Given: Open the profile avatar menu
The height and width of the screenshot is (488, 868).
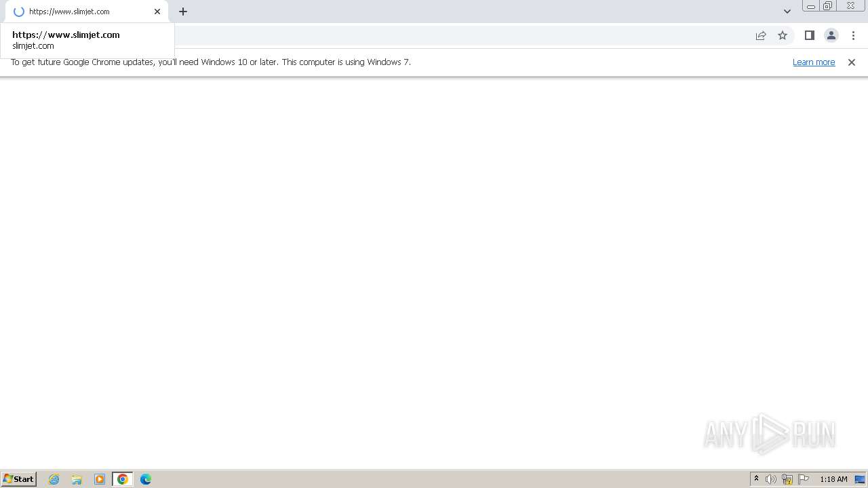Looking at the screenshot, I should pyautogui.click(x=831, y=35).
